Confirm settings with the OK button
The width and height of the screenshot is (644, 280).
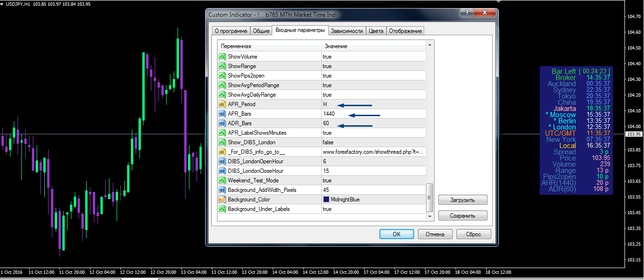[396, 234]
